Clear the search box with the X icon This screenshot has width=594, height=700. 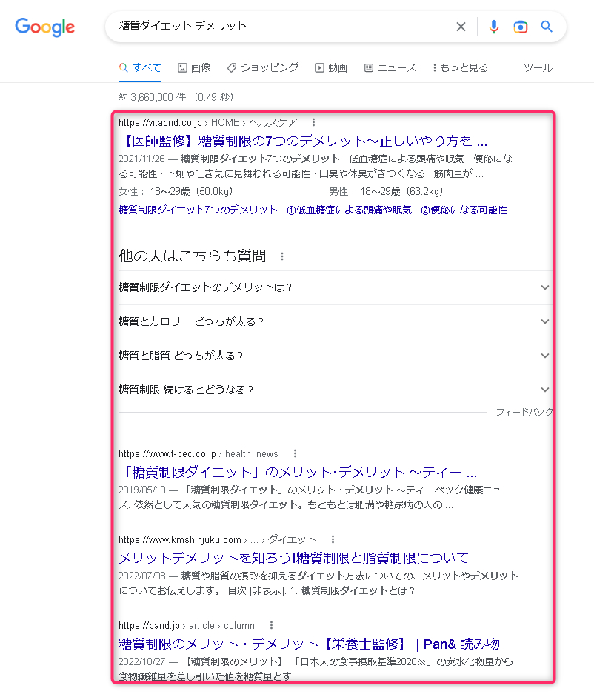coord(461,27)
